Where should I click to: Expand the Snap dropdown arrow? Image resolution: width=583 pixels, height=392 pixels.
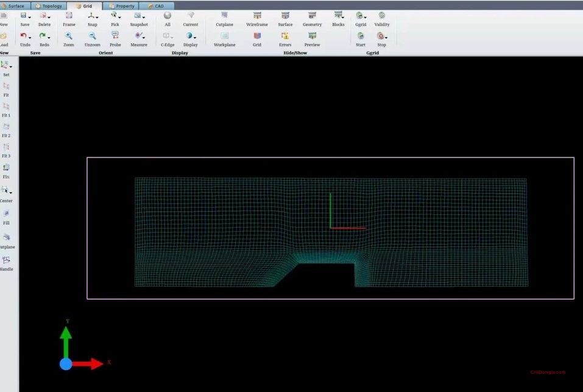tap(97, 17)
